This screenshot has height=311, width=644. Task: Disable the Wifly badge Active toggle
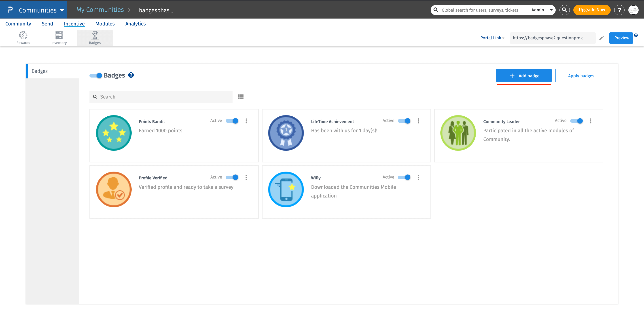[404, 177]
